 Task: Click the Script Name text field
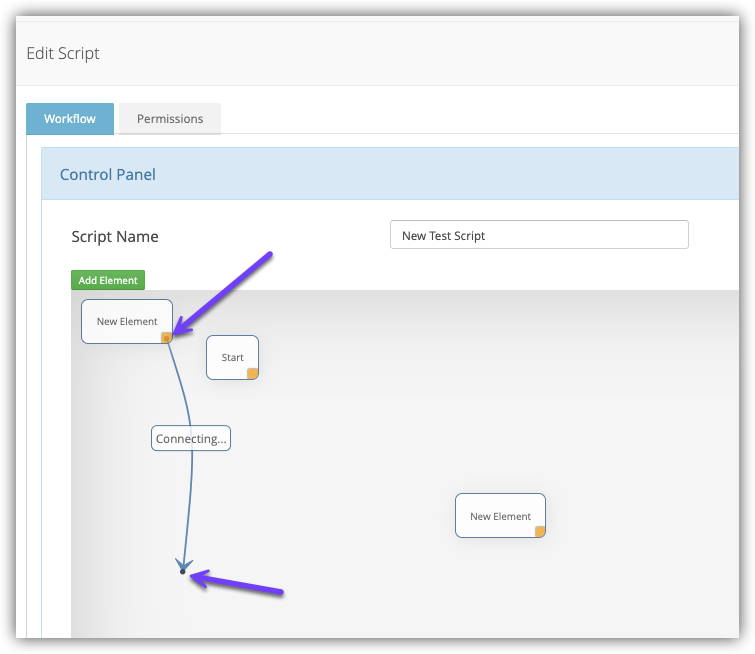539,235
